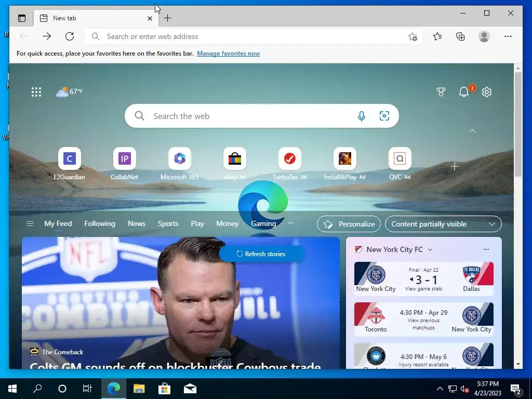This screenshot has width=532, height=399.
Task: Open Content partially visible dropdown
Action: 443,224
